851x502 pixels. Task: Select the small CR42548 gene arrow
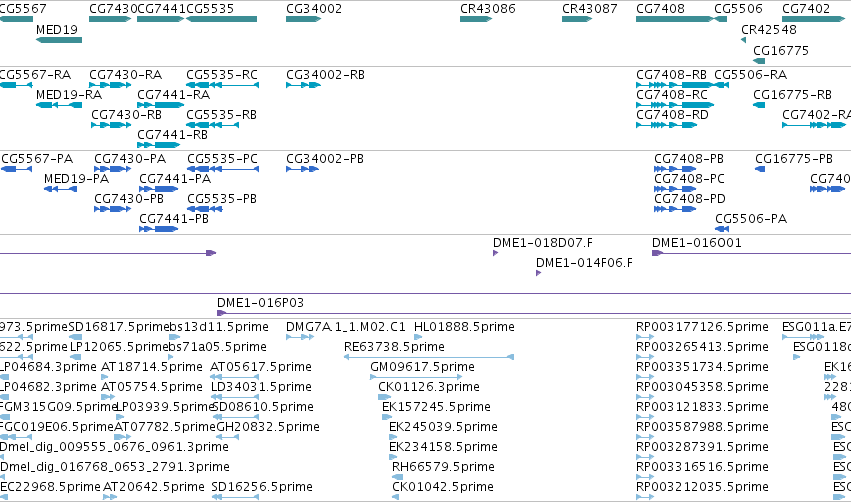(x=744, y=40)
